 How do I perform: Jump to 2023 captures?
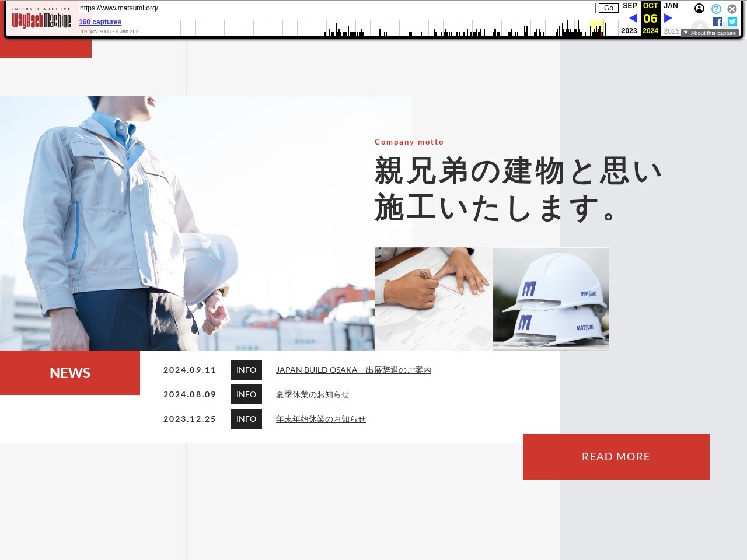click(629, 31)
